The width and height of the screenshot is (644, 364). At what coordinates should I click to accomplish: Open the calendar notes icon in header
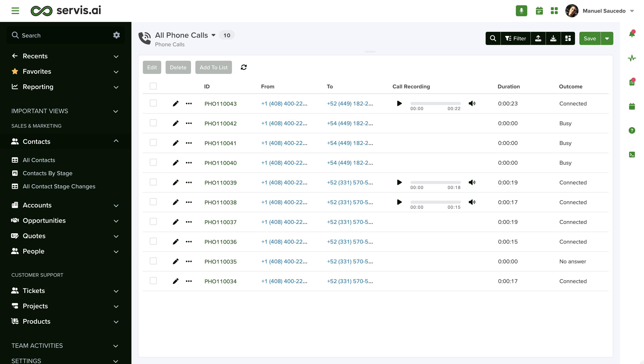tap(539, 11)
